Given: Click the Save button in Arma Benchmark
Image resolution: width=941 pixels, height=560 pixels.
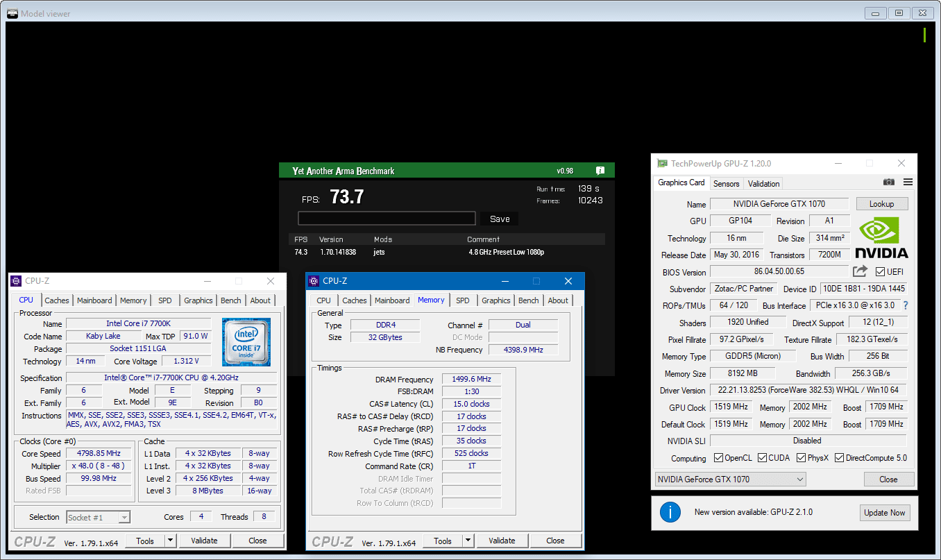Looking at the screenshot, I should point(500,219).
